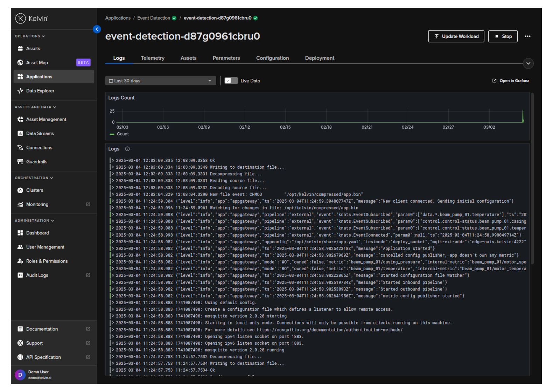Image resolution: width=553 pixels, height=392 pixels.
Task: Open Clusters under Orchestration
Action: [x=34, y=190]
